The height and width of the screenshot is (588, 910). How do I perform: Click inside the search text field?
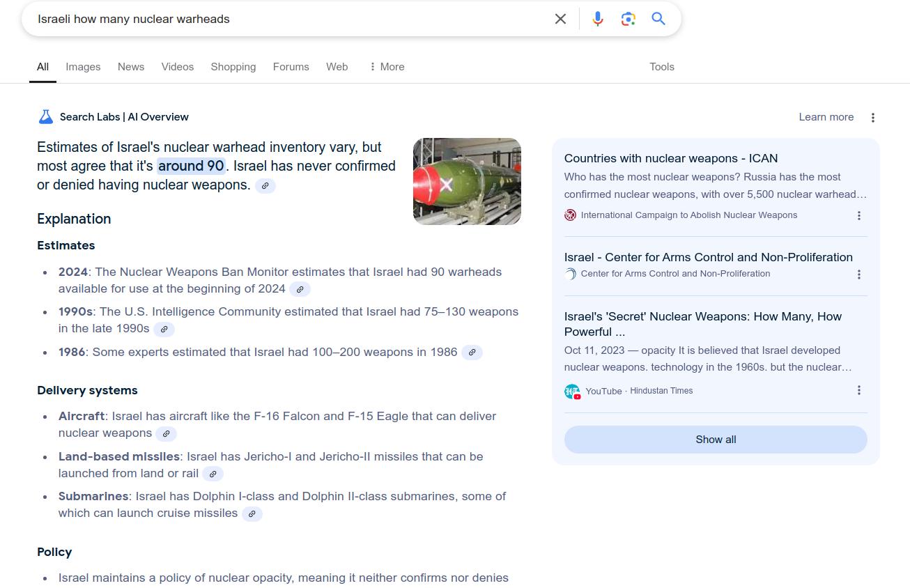(x=279, y=19)
